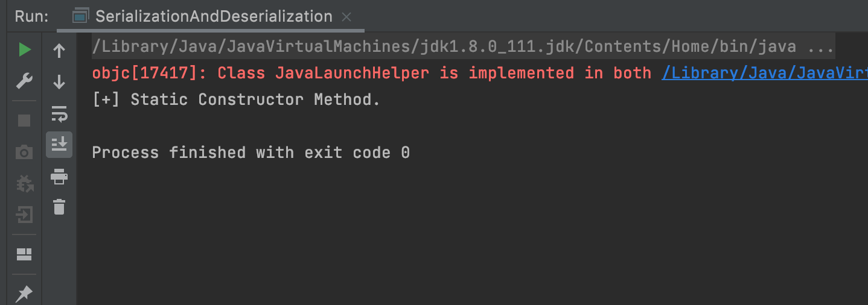The image size is (868, 305).
Task: Toggle scroll to end of console
Action: coord(59,144)
